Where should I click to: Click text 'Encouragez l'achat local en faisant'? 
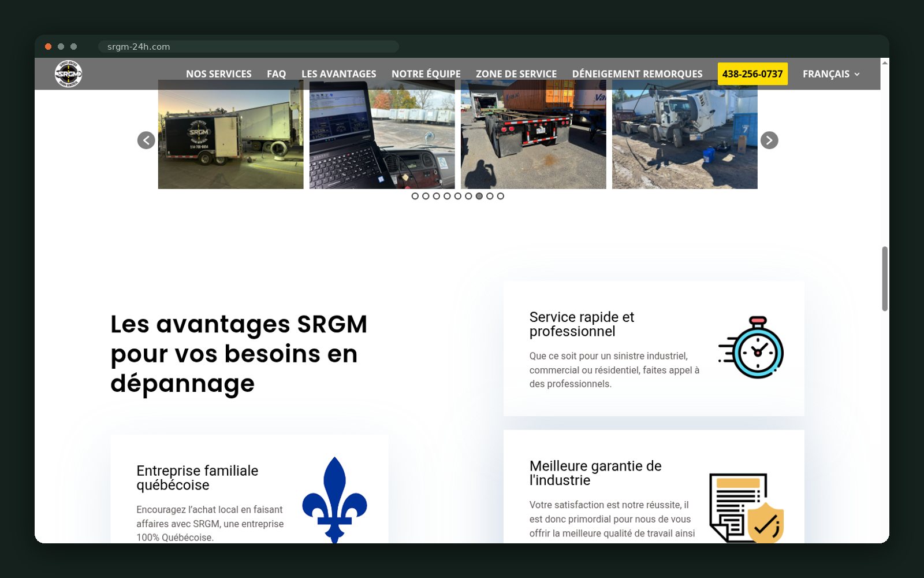click(x=210, y=510)
